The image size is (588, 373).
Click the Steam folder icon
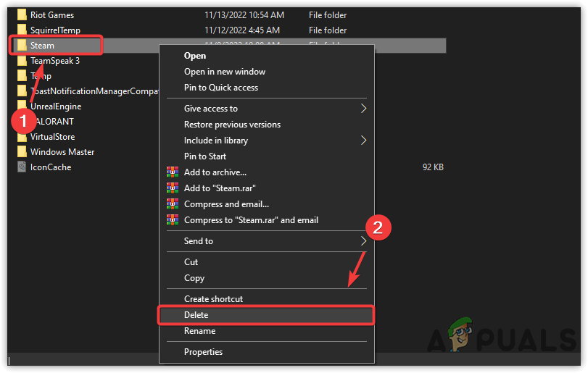coord(22,46)
